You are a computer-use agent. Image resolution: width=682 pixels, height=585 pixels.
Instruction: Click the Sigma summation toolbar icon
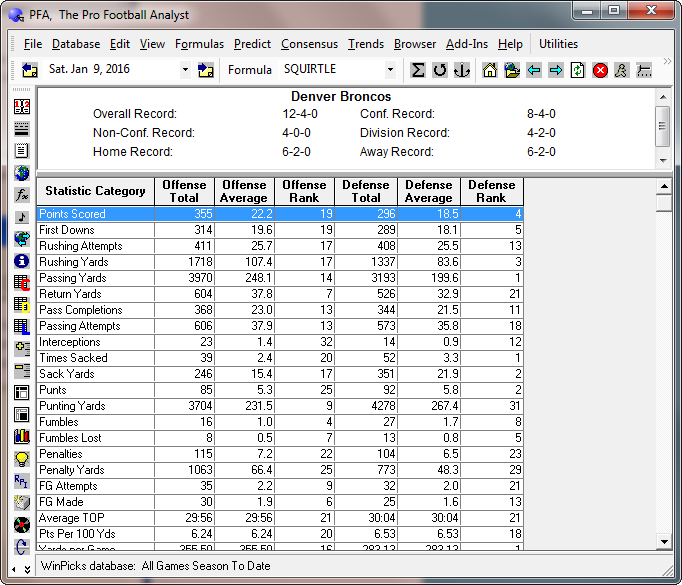(x=418, y=70)
